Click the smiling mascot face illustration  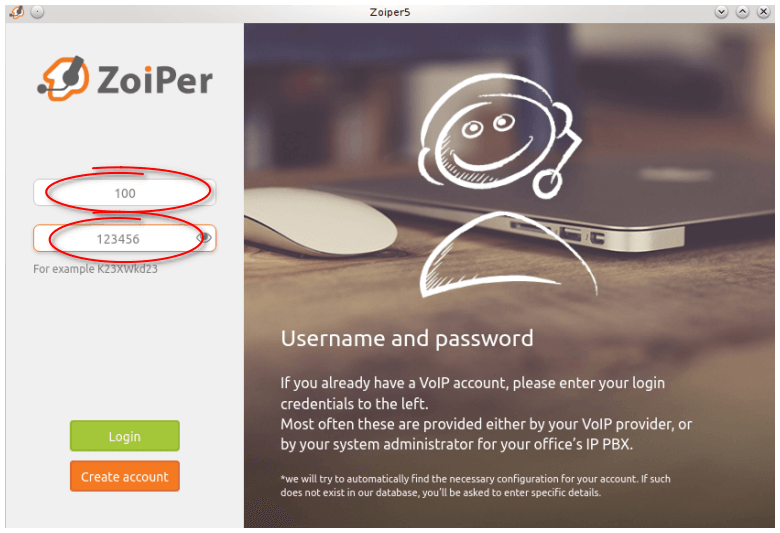(x=486, y=134)
